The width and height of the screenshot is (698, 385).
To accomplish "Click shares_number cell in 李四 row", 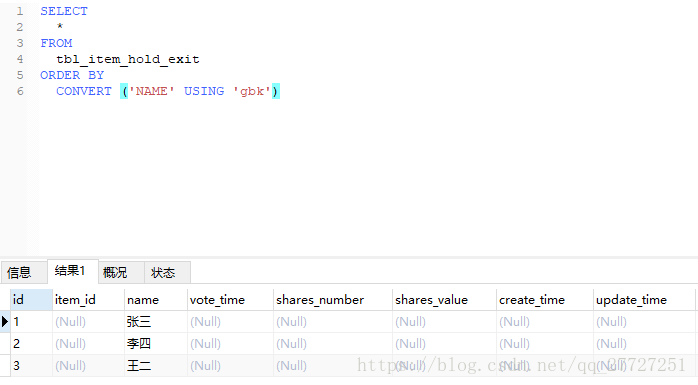I will [333, 344].
